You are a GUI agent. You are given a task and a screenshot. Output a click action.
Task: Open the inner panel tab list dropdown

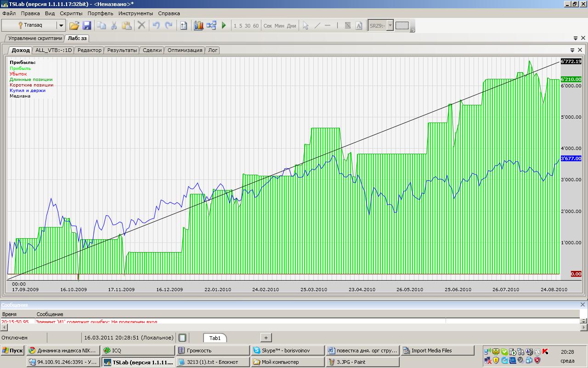tap(572, 50)
